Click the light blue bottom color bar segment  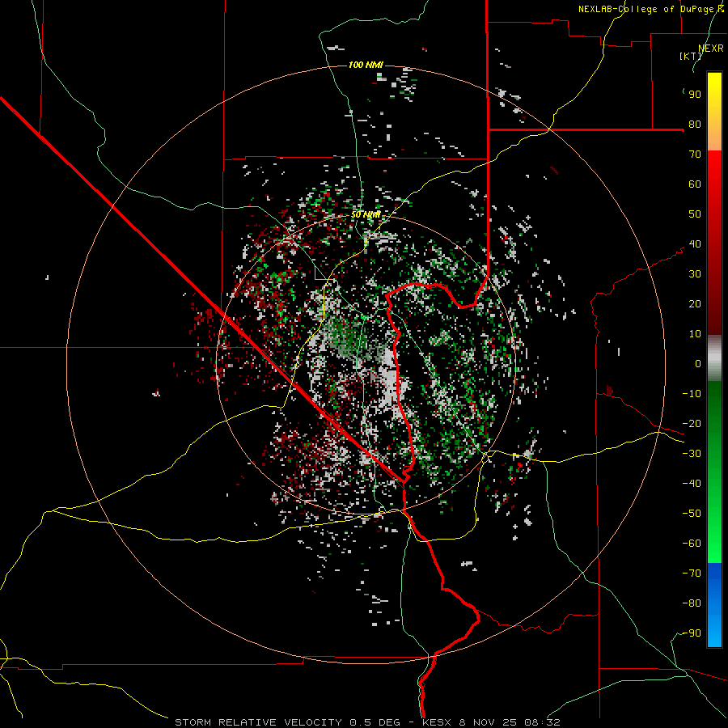(x=714, y=629)
